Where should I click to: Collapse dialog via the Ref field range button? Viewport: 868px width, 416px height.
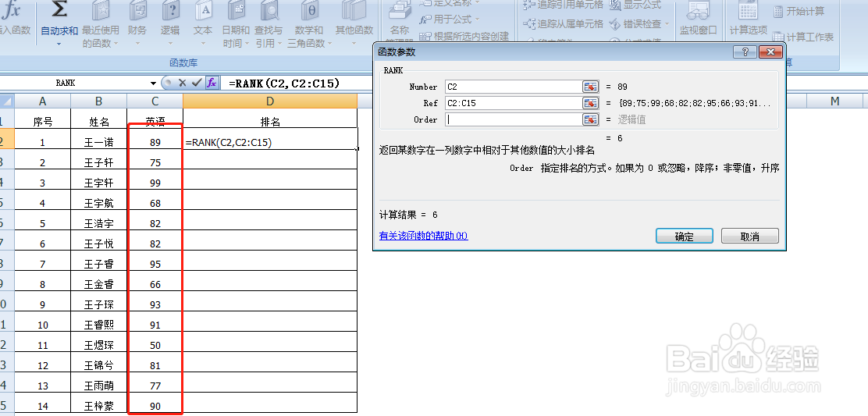[x=591, y=103]
